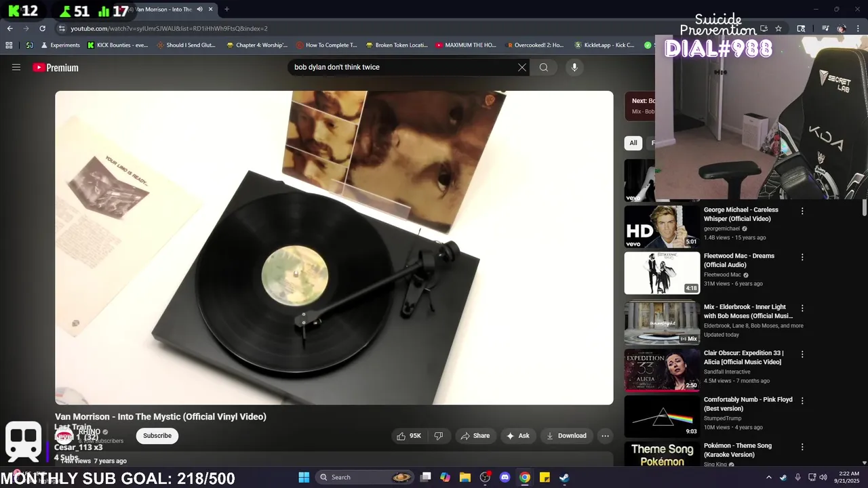
Task: Open options for Pokémon Theme Song video
Action: pos(802,447)
